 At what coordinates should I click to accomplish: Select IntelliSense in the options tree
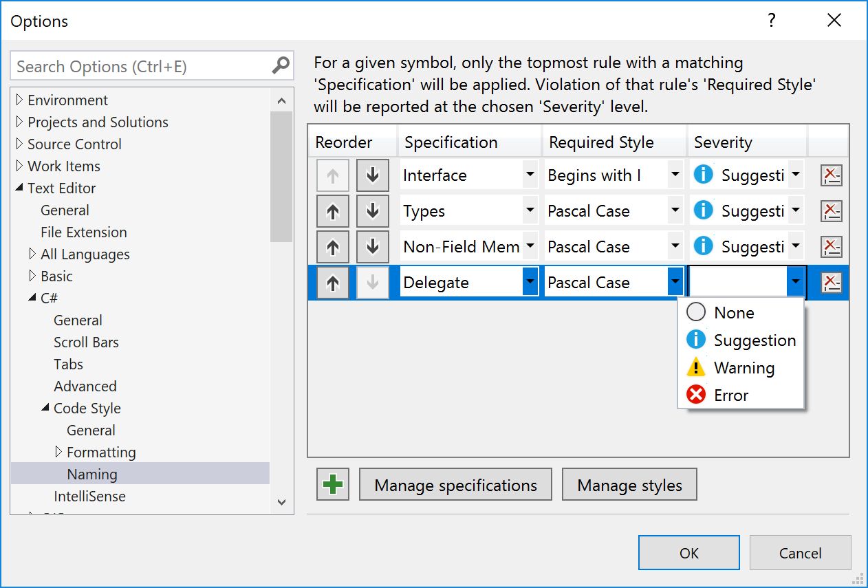click(89, 497)
